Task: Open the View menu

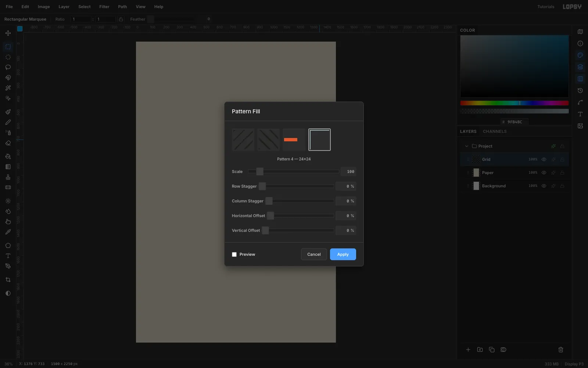Action: pos(140,7)
